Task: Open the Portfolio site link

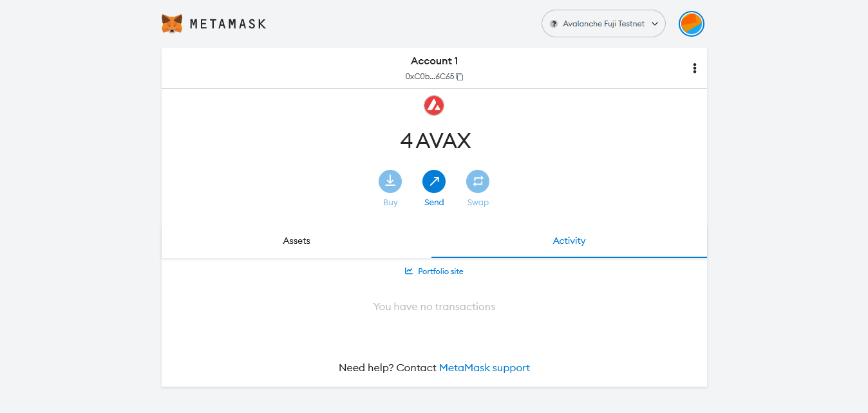Action: tap(440, 271)
